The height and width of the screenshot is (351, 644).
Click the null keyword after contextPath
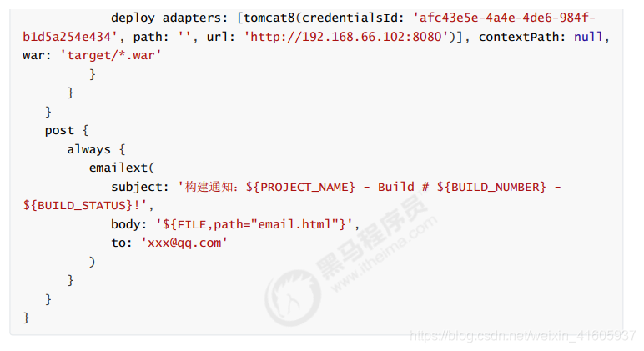pos(588,37)
